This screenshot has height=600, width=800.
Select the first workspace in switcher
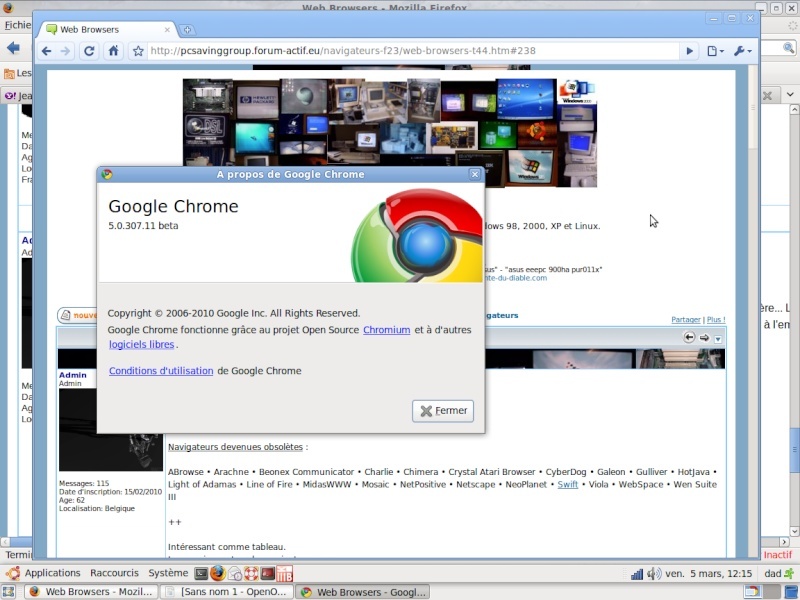[752, 592]
